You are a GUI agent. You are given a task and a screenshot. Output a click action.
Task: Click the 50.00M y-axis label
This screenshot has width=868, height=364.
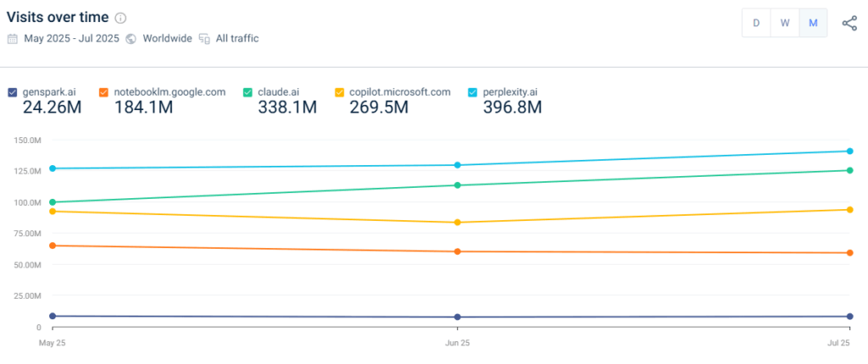click(x=28, y=265)
